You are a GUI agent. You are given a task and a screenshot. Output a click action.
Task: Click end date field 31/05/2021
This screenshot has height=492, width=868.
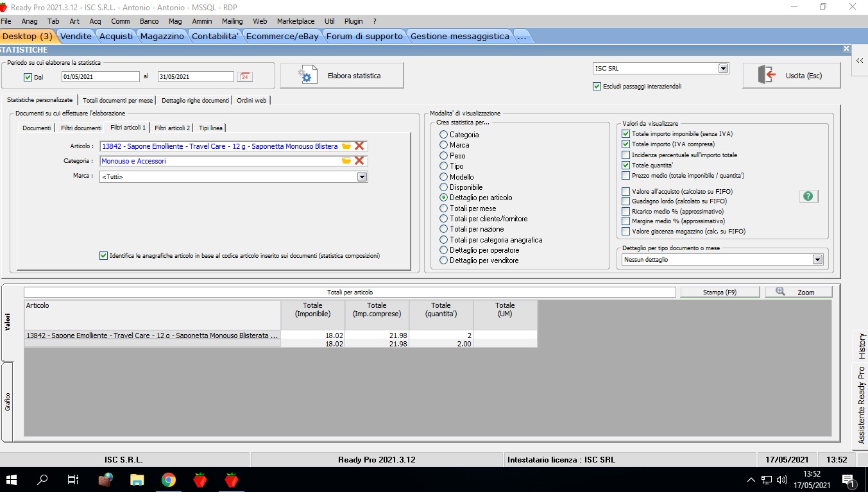196,77
